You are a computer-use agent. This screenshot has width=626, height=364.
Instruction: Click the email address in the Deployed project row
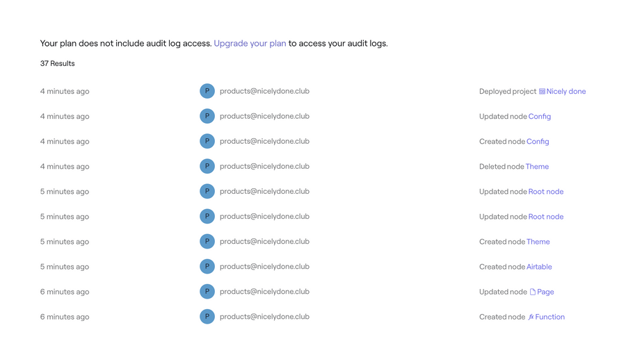264,91
